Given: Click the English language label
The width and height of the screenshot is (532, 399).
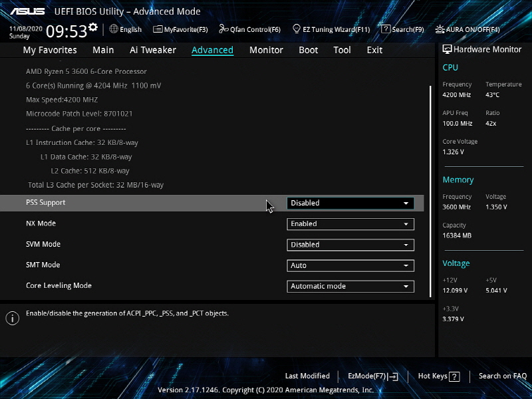Looking at the screenshot, I should click(130, 29).
